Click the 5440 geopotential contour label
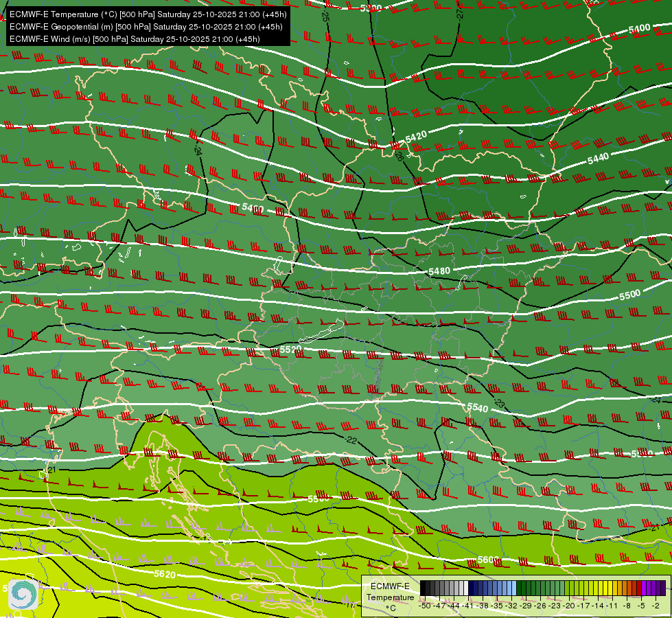 (598, 159)
